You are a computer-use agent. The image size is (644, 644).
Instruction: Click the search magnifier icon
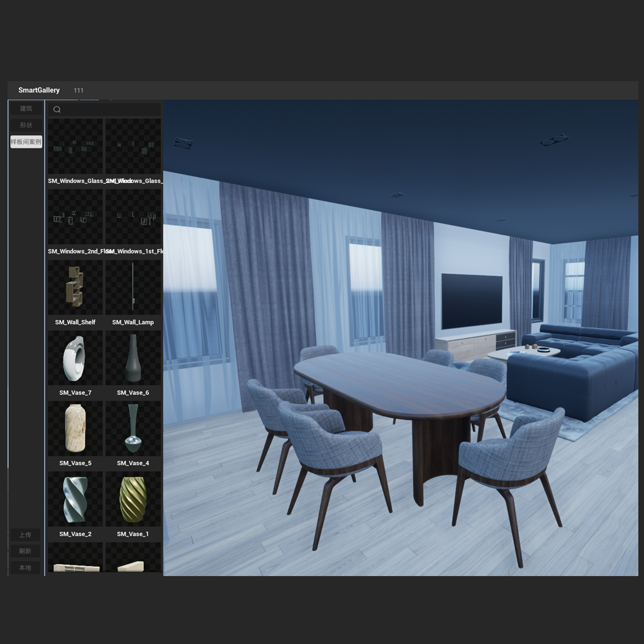(57, 109)
